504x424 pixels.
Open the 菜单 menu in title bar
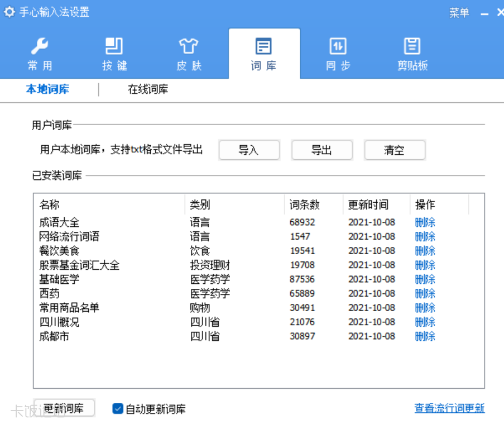click(x=459, y=12)
